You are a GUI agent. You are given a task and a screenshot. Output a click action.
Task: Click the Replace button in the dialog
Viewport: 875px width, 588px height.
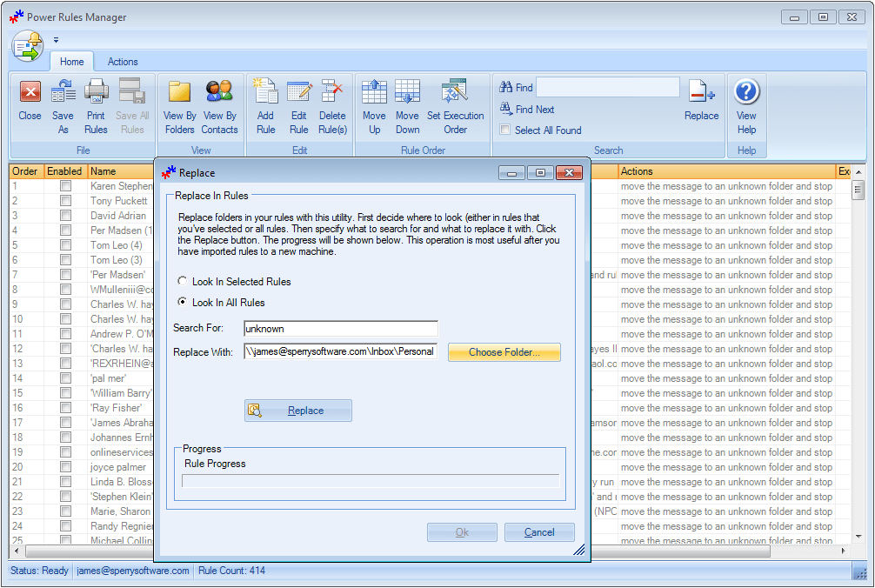point(298,410)
